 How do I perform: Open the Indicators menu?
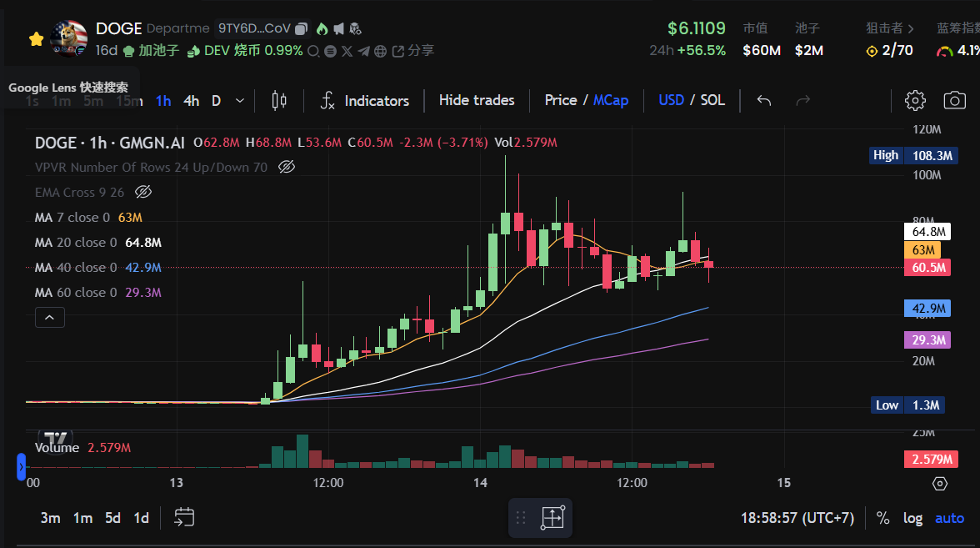366,101
